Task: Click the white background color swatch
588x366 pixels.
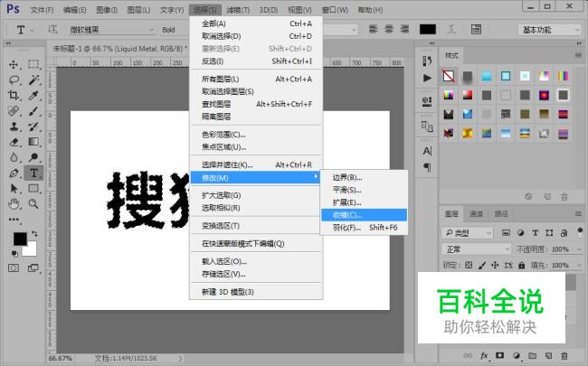Action: point(32,250)
